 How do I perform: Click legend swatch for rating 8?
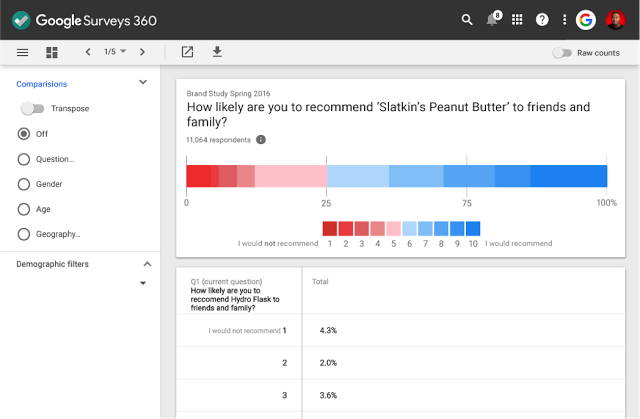pyautogui.click(x=441, y=228)
